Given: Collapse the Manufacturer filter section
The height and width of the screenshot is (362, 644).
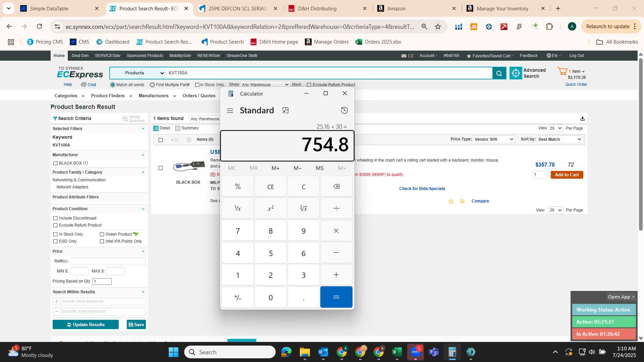Looking at the screenshot, I should click(x=143, y=155).
